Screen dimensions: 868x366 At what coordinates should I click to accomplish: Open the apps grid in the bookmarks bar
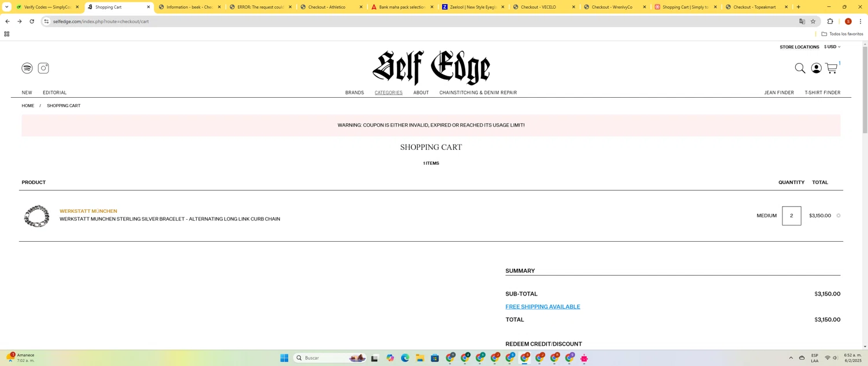pos(7,34)
